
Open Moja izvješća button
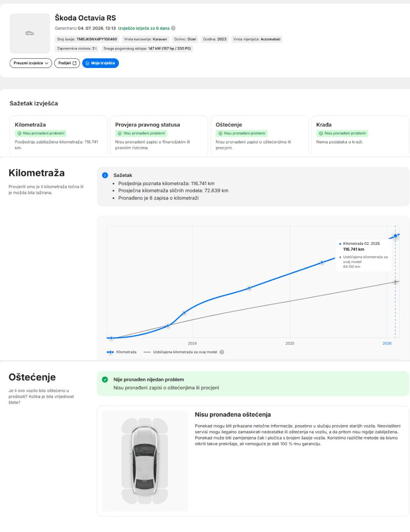[100, 63]
